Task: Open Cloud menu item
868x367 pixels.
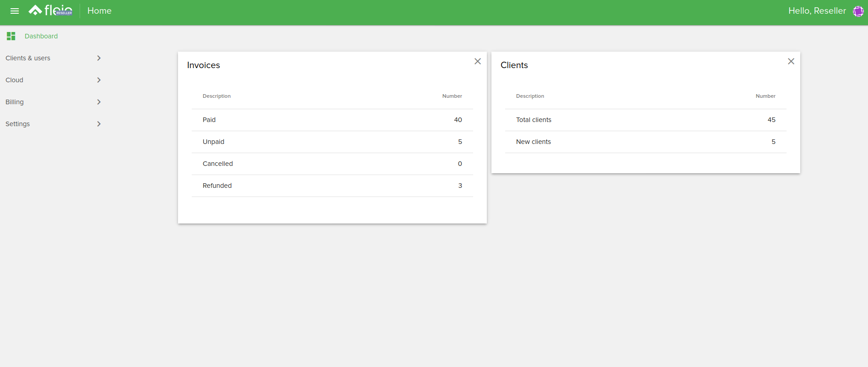Action: (x=54, y=80)
